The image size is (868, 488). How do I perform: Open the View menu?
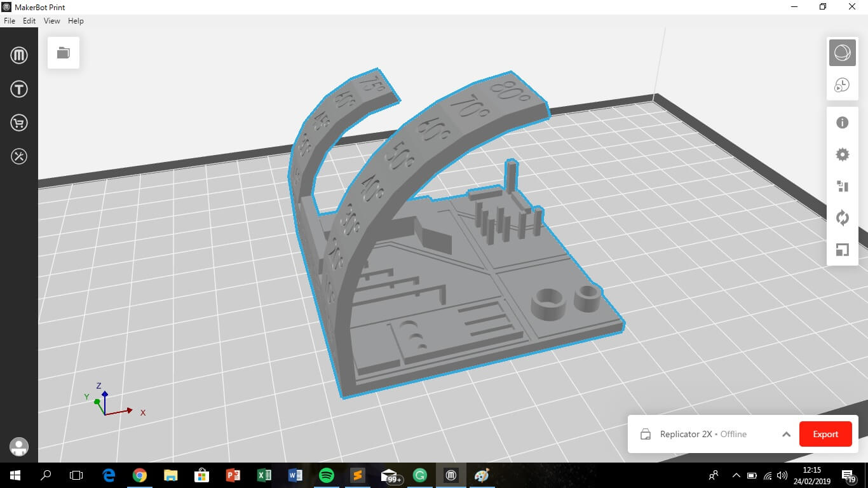point(52,21)
